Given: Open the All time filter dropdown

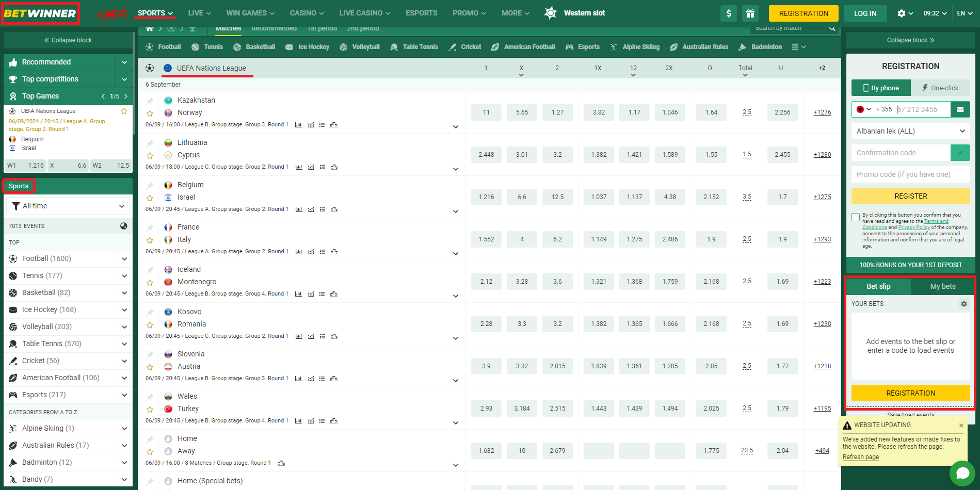Looking at the screenshot, I should [68, 206].
